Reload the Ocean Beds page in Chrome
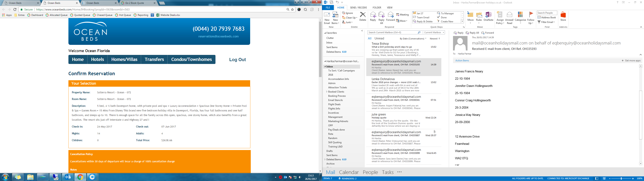This screenshot has width=644, height=181. [15, 9]
